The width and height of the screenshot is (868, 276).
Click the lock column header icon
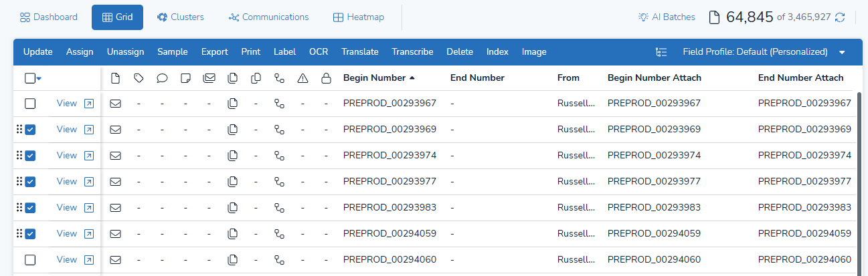pyautogui.click(x=326, y=78)
